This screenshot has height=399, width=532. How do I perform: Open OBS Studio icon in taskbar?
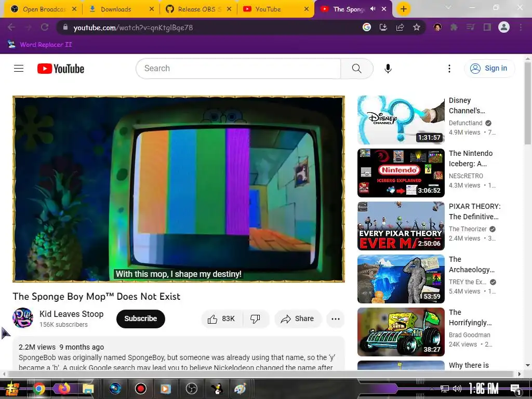[191, 389]
